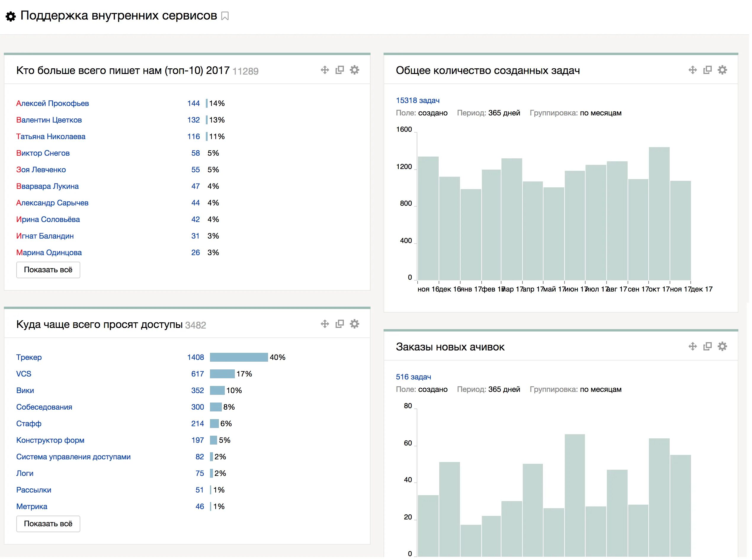Duplicate the top-10 authors widget
Screen dimensions: 752x560
tap(339, 70)
